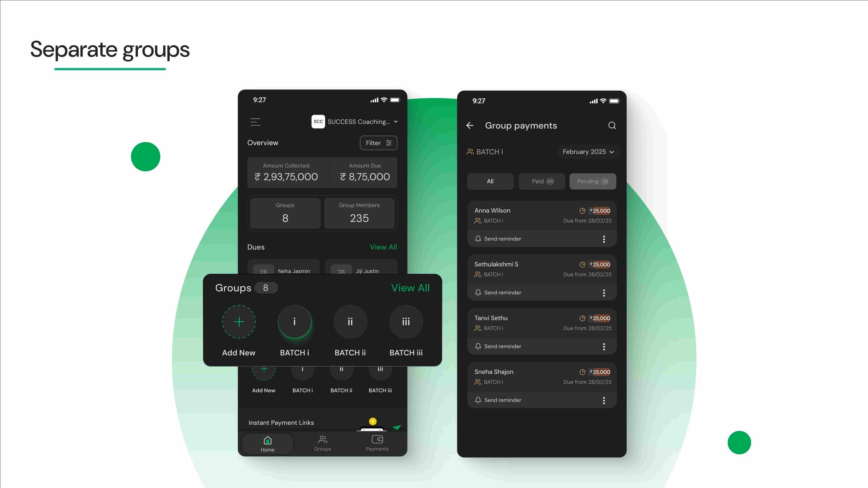Tap the Add New group icon
Screen dimensions: 868x488
(238, 322)
